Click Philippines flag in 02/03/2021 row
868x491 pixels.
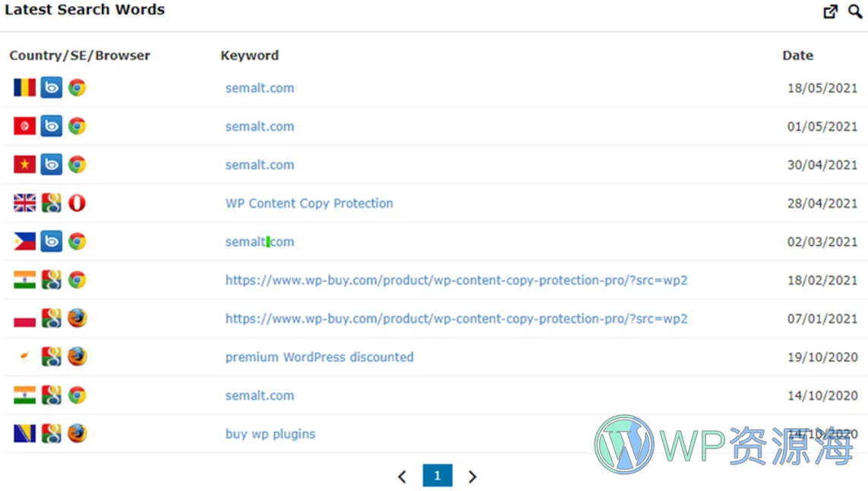24,241
